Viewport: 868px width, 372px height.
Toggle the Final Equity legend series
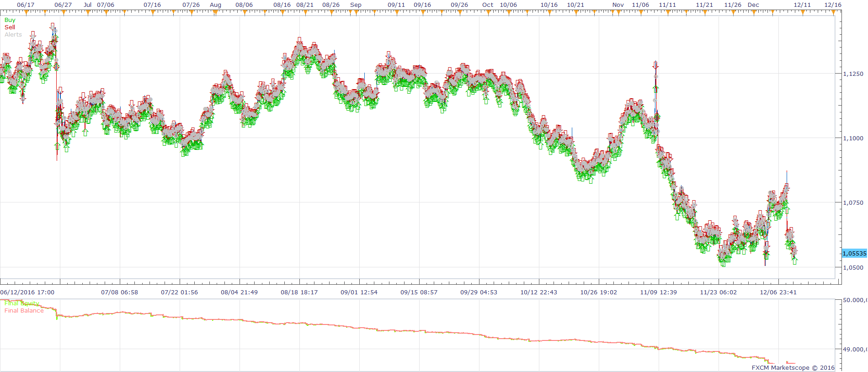22,303
